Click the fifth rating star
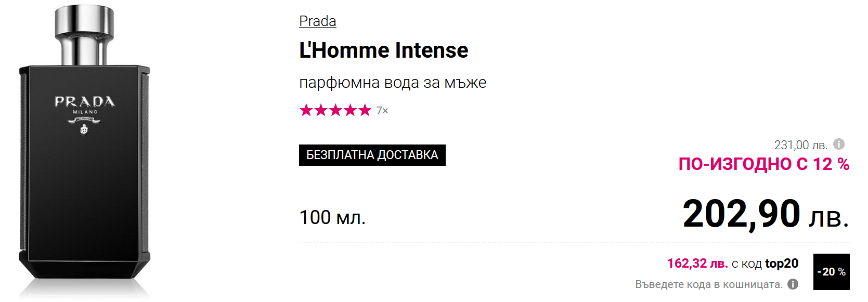The width and height of the screenshot is (868, 302). [x=365, y=110]
